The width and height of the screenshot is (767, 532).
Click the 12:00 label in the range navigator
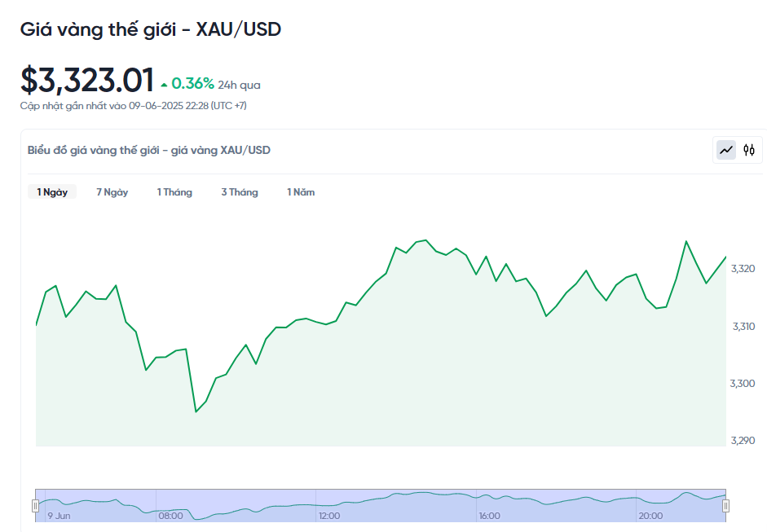click(x=329, y=516)
